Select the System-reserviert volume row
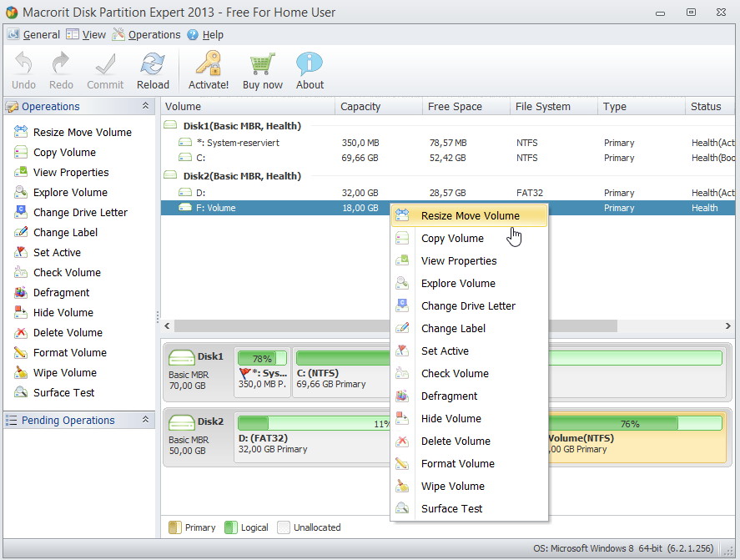The image size is (740, 560). click(448, 143)
